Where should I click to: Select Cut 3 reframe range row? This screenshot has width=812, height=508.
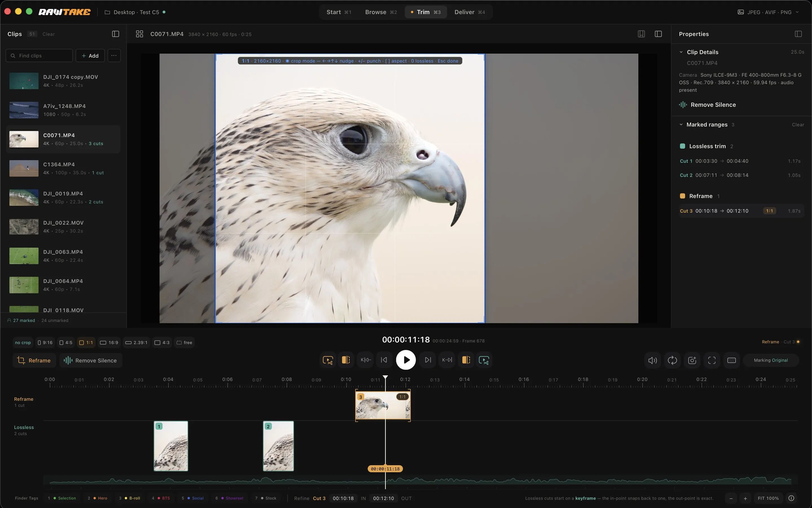coord(741,211)
